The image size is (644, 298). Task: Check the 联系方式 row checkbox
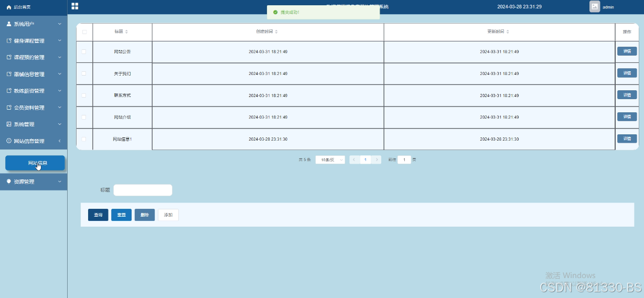(84, 95)
